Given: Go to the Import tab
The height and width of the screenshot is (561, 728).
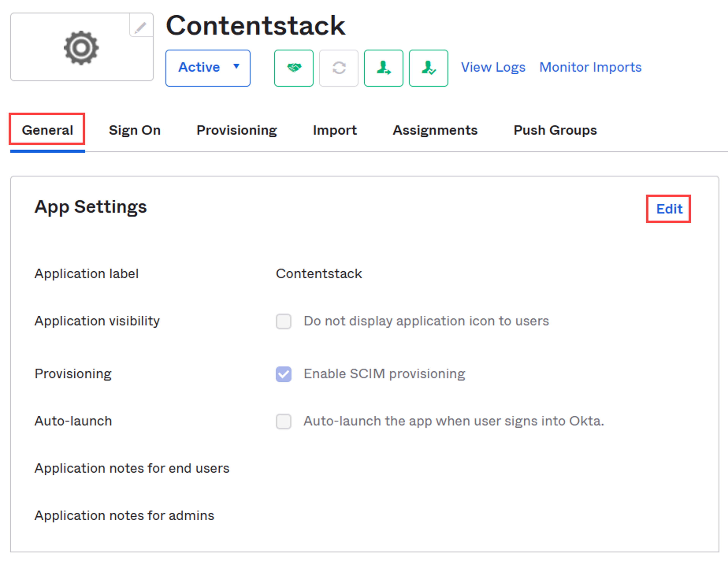Looking at the screenshot, I should 335,130.
